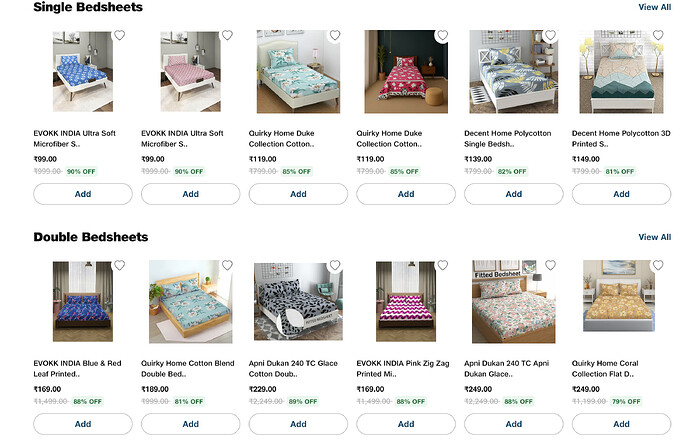Favorite the Quirky Home Coral Collection bedsheet
The width and height of the screenshot is (690, 444).
pyautogui.click(x=657, y=265)
